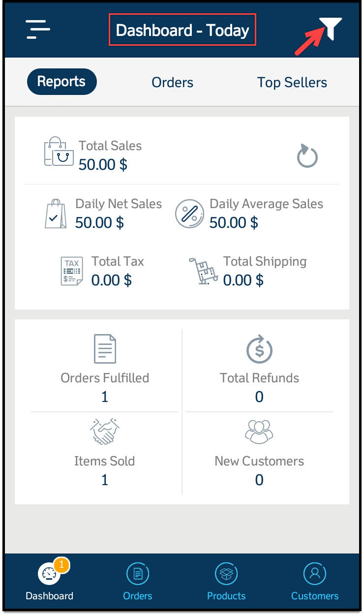The height and width of the screenshot is (616, 364).
Task: Tap the Daily Net Sales bag icon
Action: click(56, 214)
